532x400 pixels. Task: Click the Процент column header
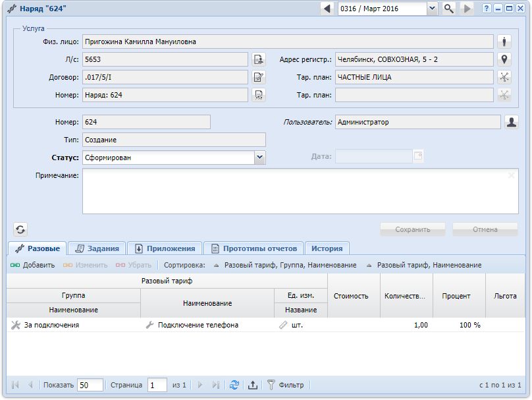pos(459,296)
